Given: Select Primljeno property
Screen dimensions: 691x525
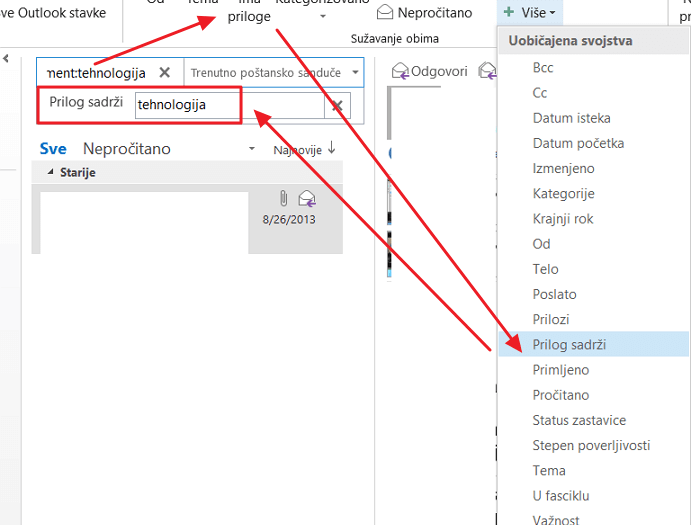Looking at the screenshot, I should (x=561, y=369).
